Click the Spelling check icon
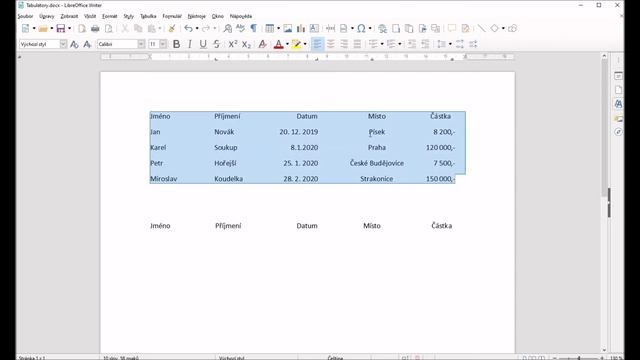The width and height of the screenshot is (640, 360). (x=240, y=28)
